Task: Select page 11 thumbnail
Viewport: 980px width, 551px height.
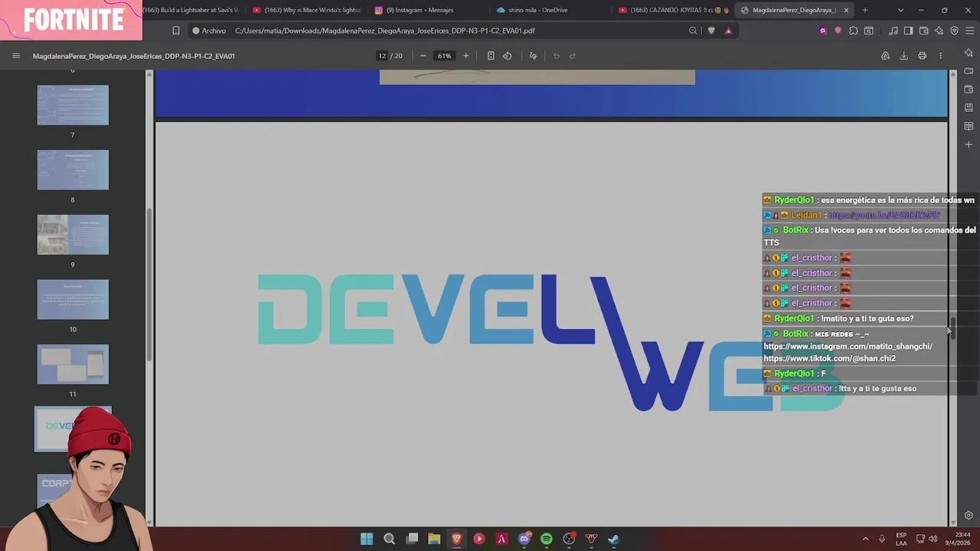Action: click(x=73, y=364)
